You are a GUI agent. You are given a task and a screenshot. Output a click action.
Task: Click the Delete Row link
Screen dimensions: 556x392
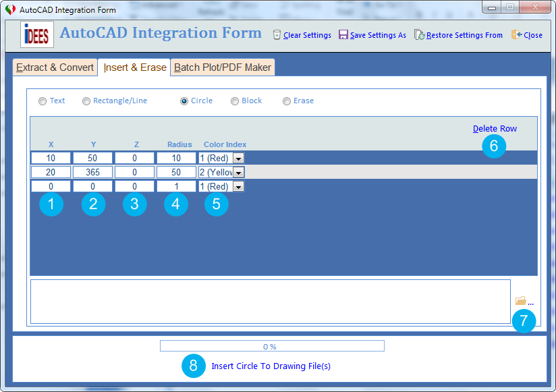tap(495, 129)
